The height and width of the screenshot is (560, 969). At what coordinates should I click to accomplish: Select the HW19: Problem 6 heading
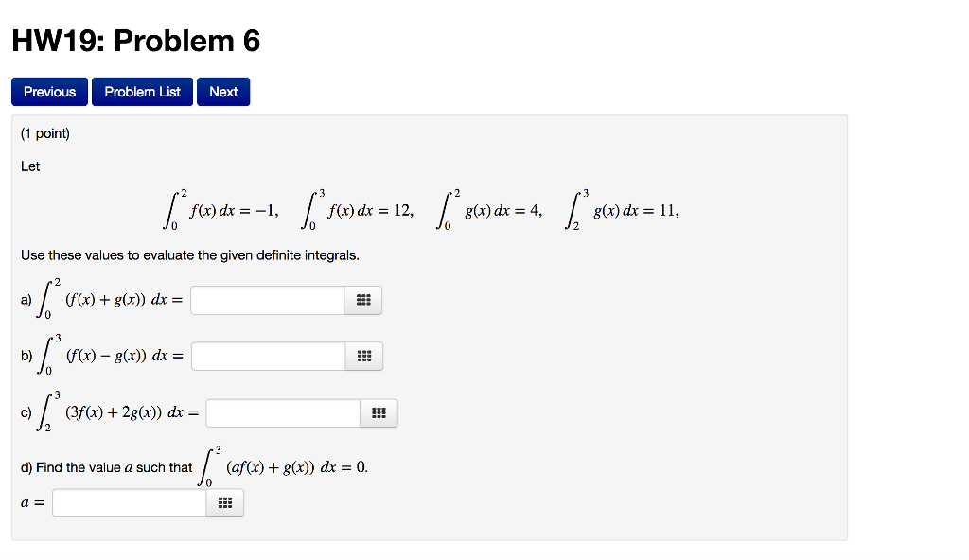135,41
